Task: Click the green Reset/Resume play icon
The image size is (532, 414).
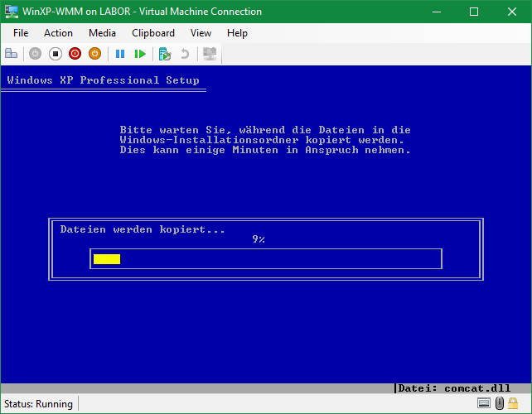Action: point(140,54)
